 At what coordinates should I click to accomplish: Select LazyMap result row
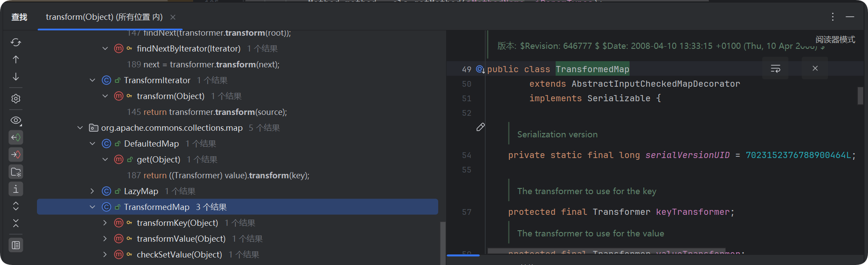pyautogui.click(x=238, y=191)
